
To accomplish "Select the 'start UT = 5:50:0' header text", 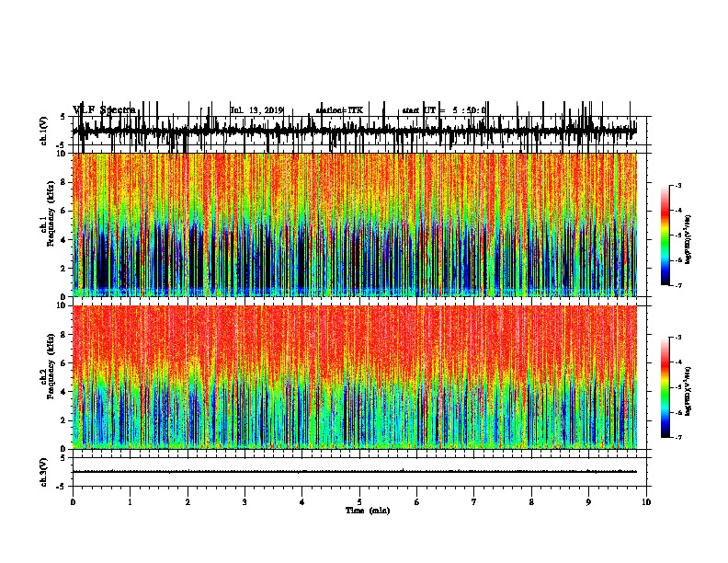I will [x=444, y=110].
